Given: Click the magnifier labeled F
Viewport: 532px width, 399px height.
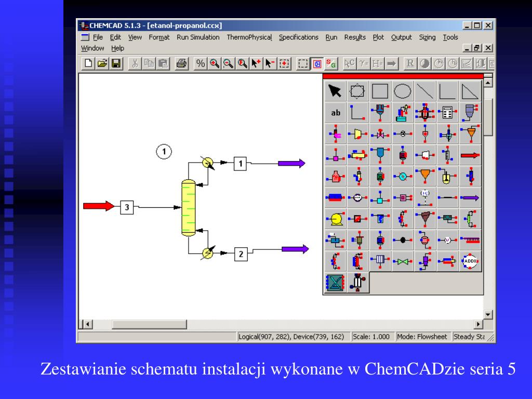Looking at the screenshot, I should point(242,63).
